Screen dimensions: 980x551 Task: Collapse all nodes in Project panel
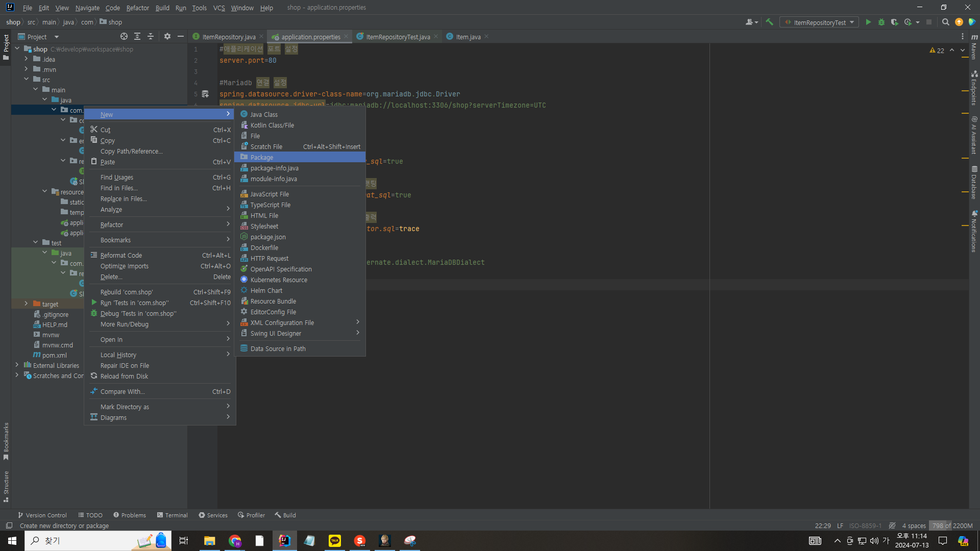coord(151,36)
